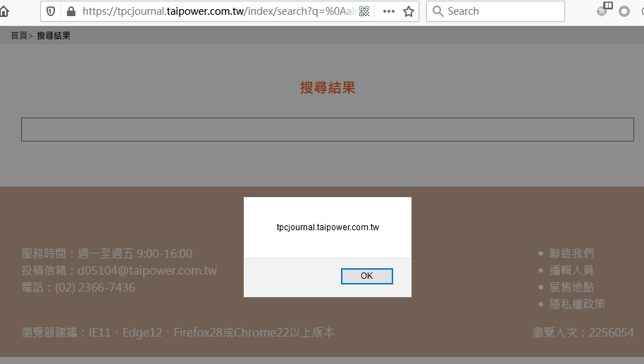This screenshot has width=644, height=364.
Task: Open the 展售地點 footer link
Action: point(571,287)
